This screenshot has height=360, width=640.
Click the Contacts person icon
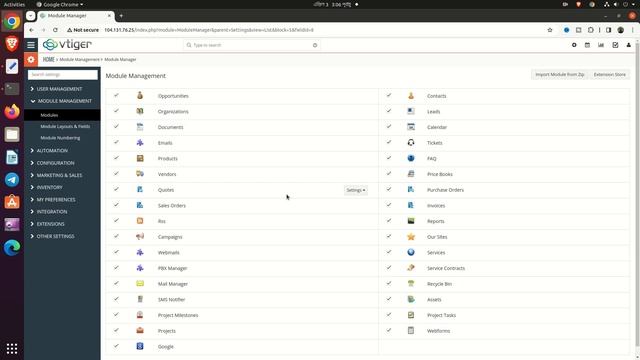tap(411, 96)
